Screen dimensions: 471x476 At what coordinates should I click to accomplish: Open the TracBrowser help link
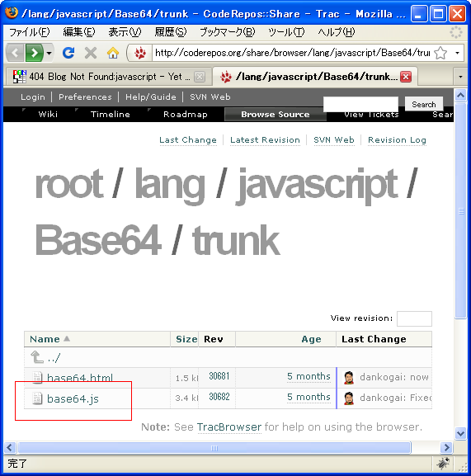(x=229, y=427)
